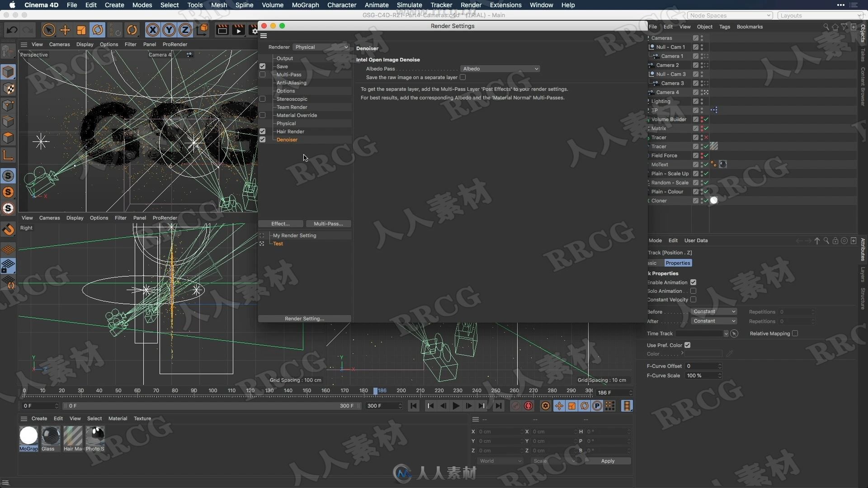Open the Tags menu in Object Manager
The height and width of the screenshot is (488, 868).
click(x=724, y=27)
